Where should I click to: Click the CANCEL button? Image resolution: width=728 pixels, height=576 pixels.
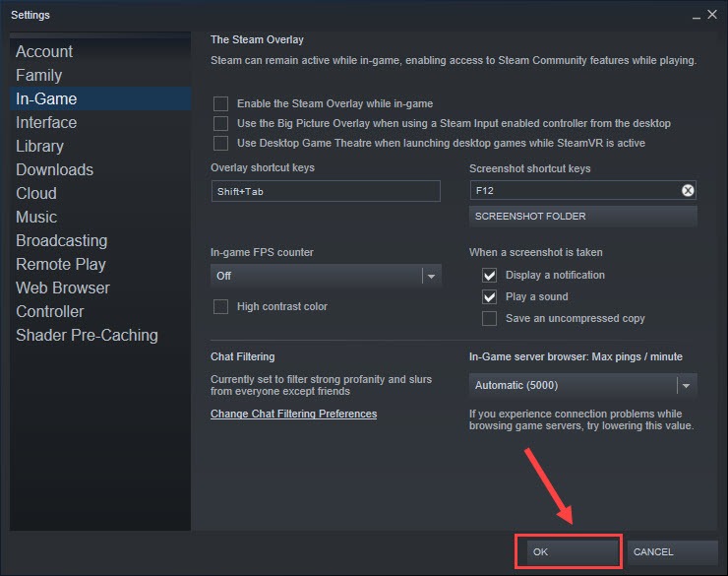(672, 551)
